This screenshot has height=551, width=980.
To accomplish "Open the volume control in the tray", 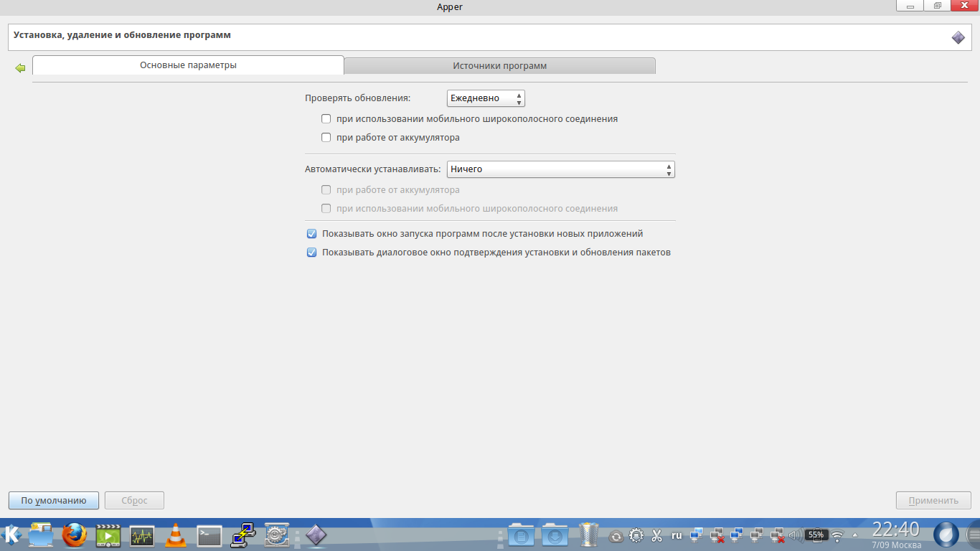I will (x=795, y=535).
